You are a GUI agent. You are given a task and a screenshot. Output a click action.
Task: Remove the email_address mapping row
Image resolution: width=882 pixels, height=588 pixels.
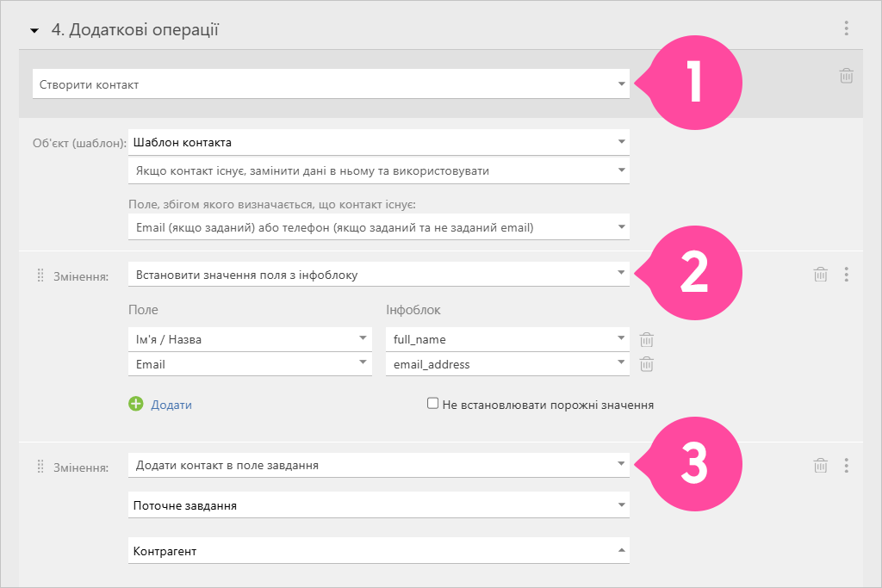pyautogui.click(x=646, y=364)
